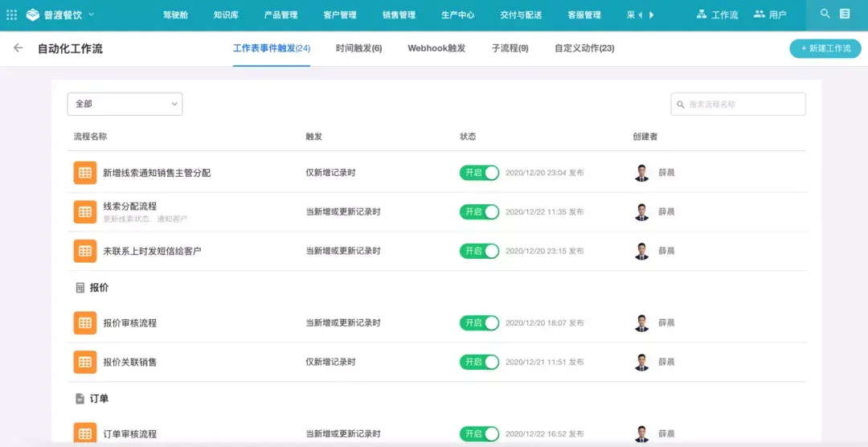Open the 报价审核流程 workflow
The image size is (868, 447).
(x=130, y=323)
